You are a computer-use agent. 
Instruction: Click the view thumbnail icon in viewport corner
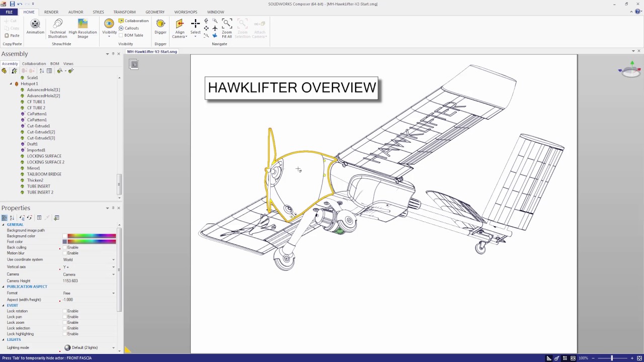point(134,64)
